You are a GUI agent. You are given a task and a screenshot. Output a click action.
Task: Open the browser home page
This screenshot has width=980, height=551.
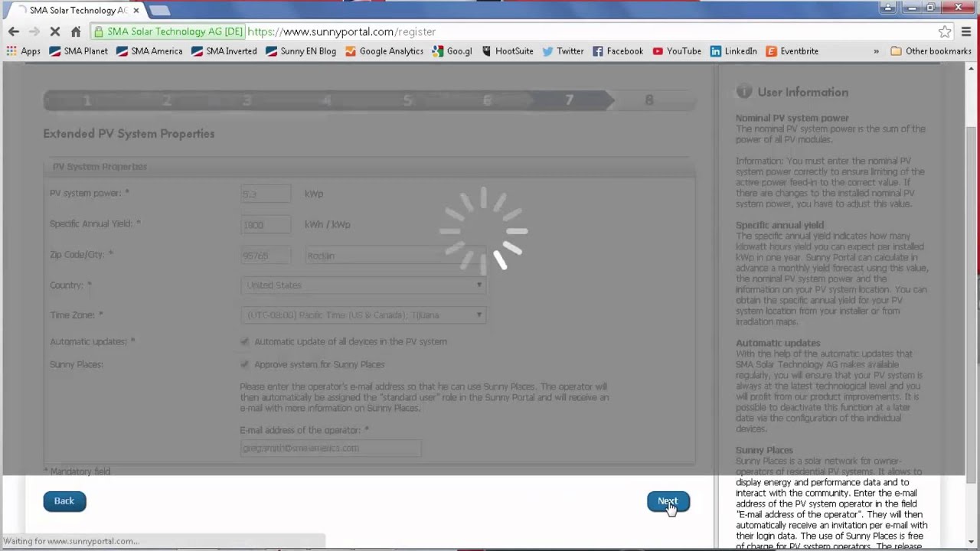[x=76, y=31]
